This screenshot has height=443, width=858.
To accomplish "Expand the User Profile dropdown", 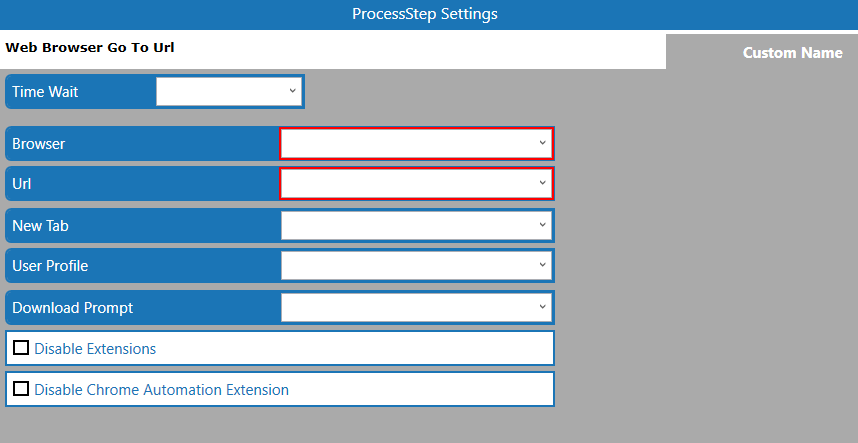I will (416, 265).
